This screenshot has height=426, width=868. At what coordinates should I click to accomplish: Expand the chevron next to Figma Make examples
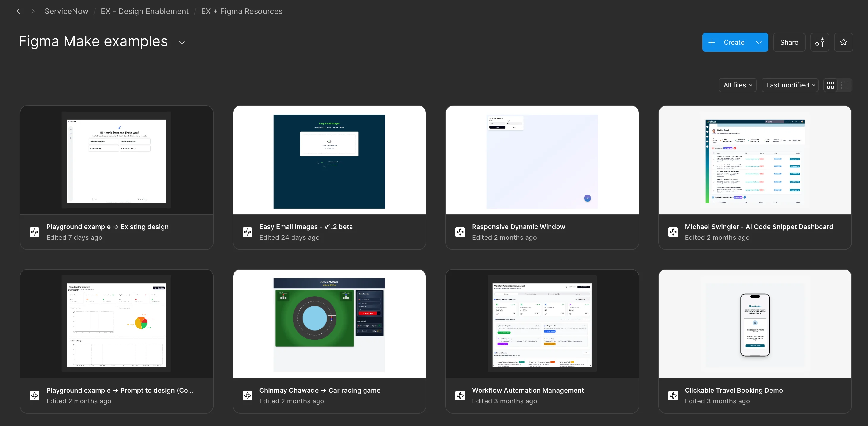[182, 43]
